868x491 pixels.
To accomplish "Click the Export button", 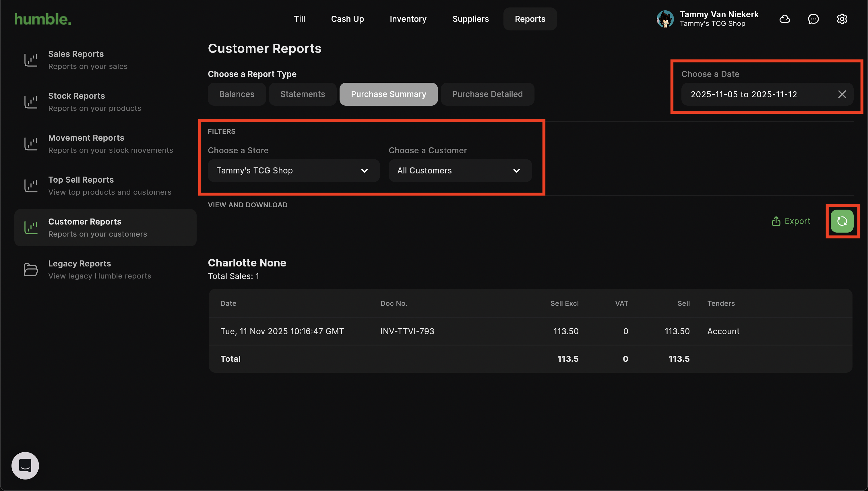I will coord(791,221).
